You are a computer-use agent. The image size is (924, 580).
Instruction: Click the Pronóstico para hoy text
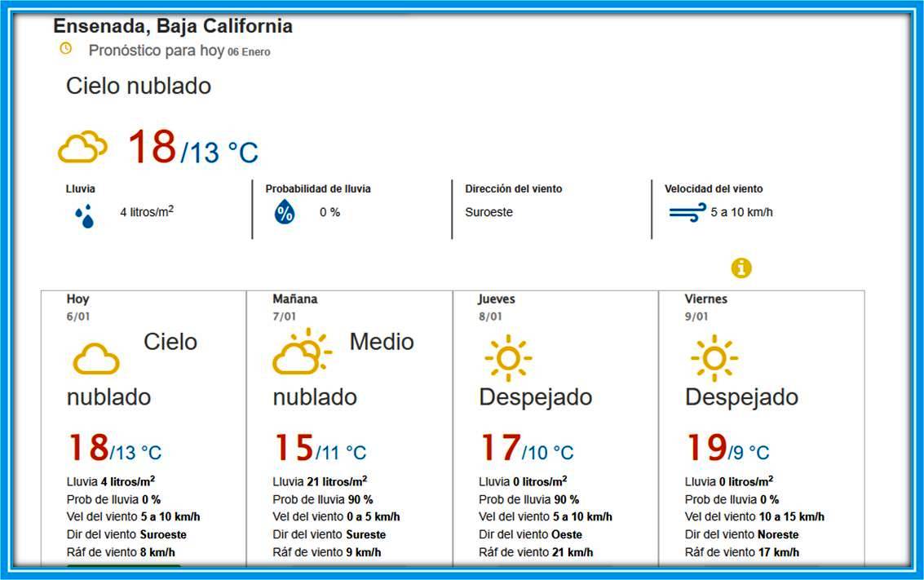(156, 51)
